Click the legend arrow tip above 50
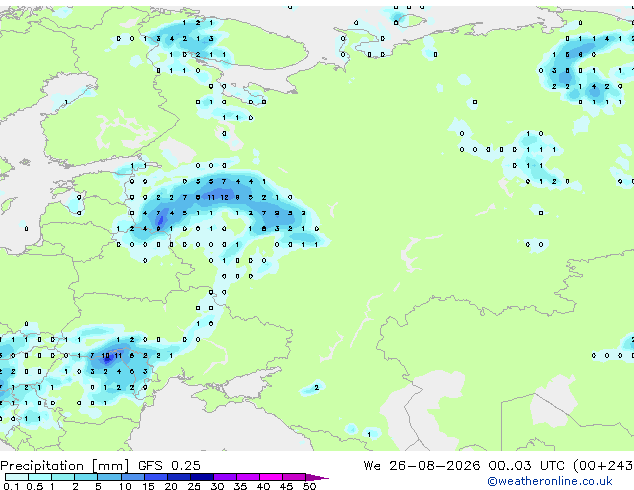 tap(317, 477)
